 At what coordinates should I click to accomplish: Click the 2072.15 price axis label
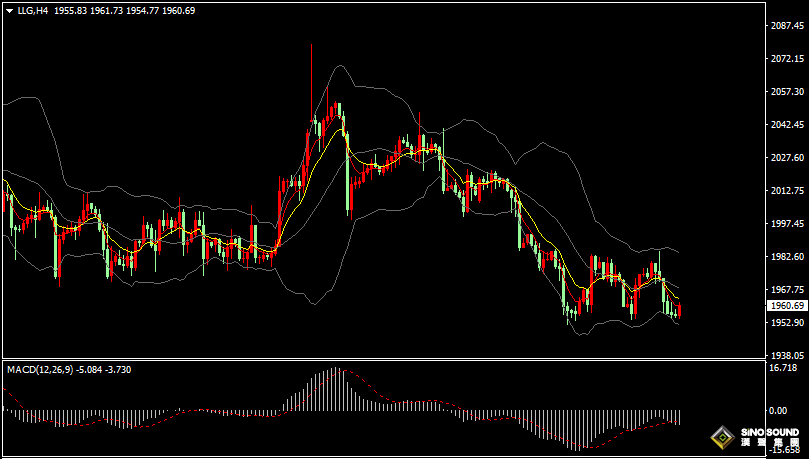click(786, 59)
